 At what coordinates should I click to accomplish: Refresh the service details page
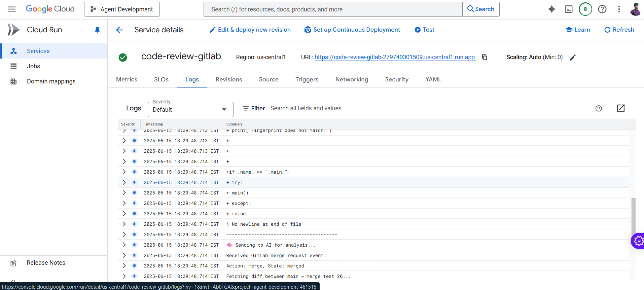click(619, 30)
